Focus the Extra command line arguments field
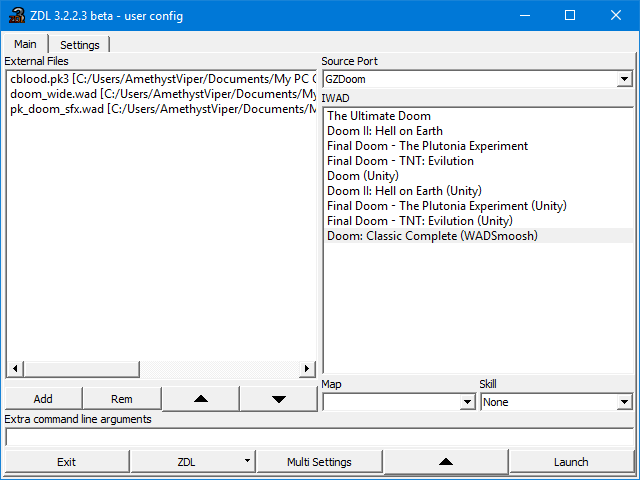Viewport: 640px width, 480px height. coord(320,437)
